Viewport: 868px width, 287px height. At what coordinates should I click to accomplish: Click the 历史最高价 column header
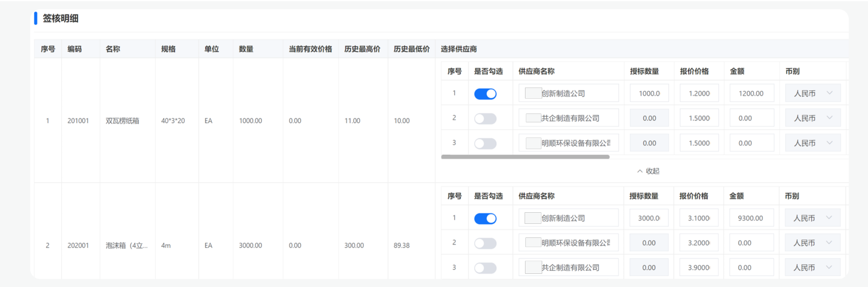362,49
